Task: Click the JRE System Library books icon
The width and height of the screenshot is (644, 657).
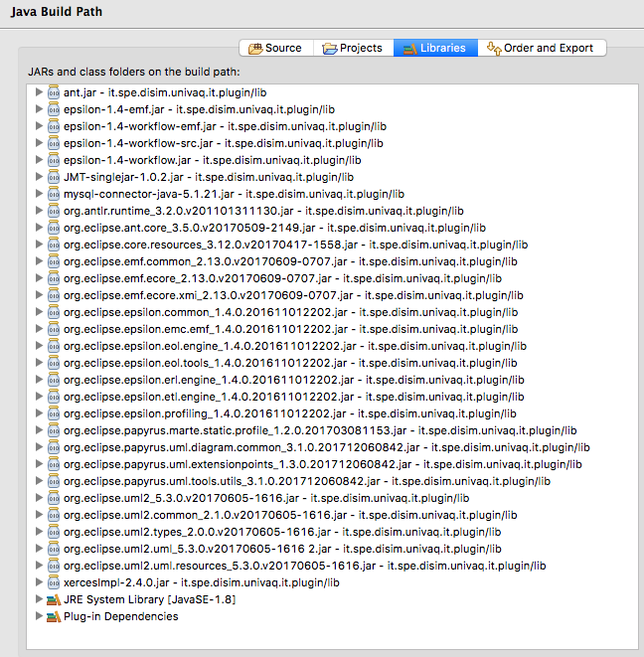Action: pos(54,599)
